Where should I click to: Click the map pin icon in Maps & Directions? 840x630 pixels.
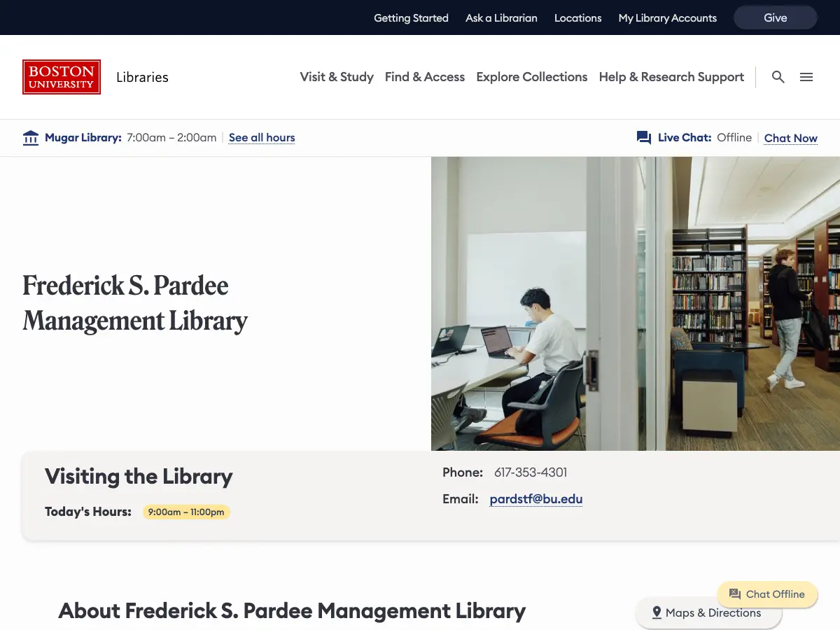pyautogui.click(x=657, y=612)
